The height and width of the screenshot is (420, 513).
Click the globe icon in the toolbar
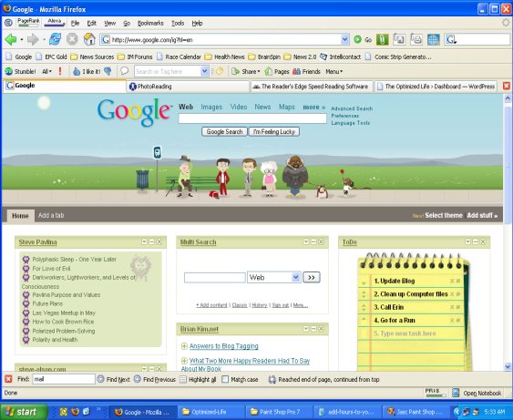(433, 39)
